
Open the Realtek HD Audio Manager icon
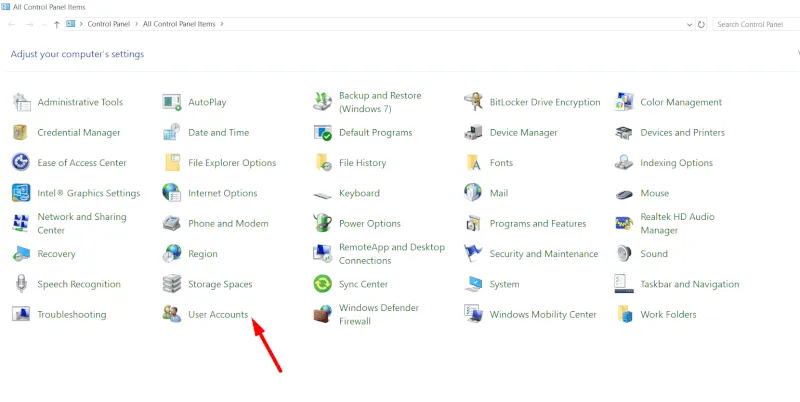point(624,223)
